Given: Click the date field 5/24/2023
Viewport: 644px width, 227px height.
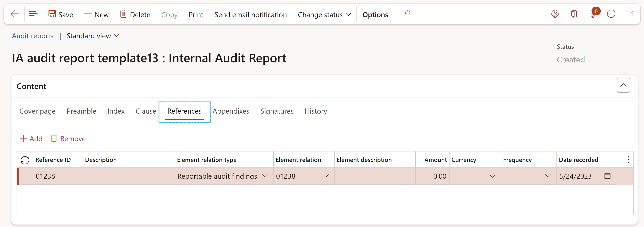Looking at the screenshot, I should pos(575,176).
